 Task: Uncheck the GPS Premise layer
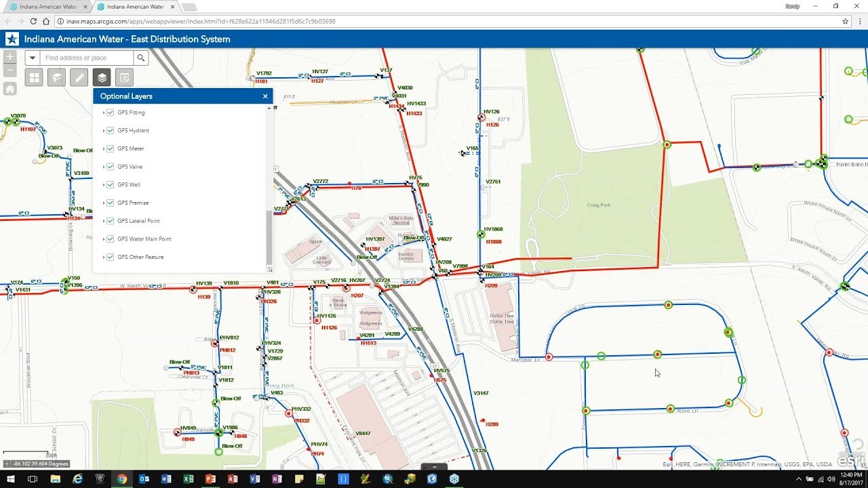[x=111, y=203]
